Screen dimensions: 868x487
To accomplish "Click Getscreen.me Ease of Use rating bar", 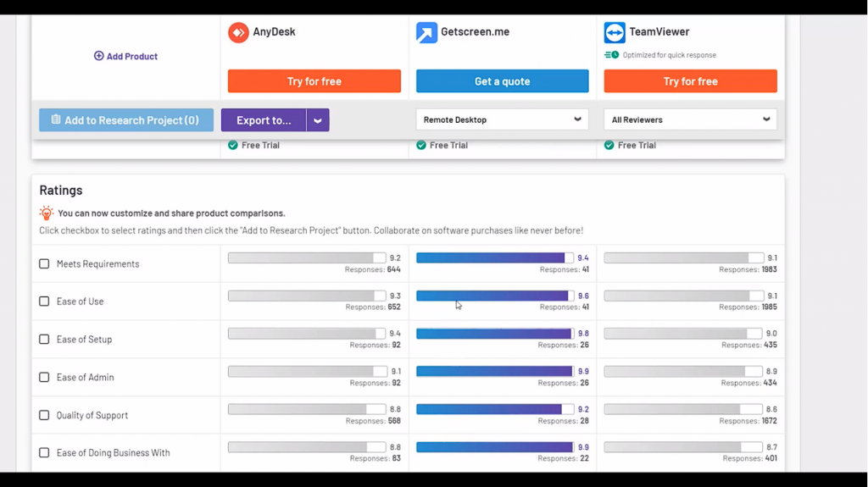I will click(x=495, y=296).
